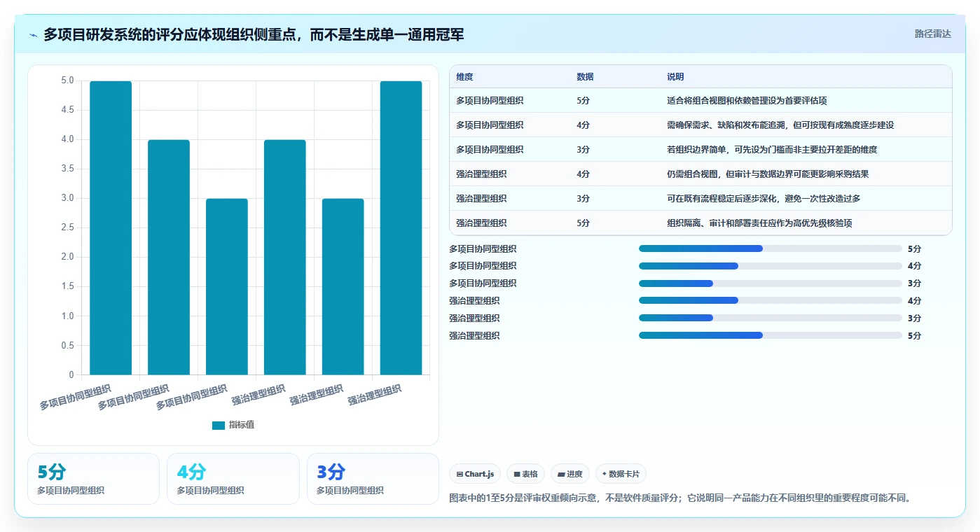Select table row 可在既有流程稳定后逐步深化
The width and height of the screenshot is (980, 532).
[701, 199]
